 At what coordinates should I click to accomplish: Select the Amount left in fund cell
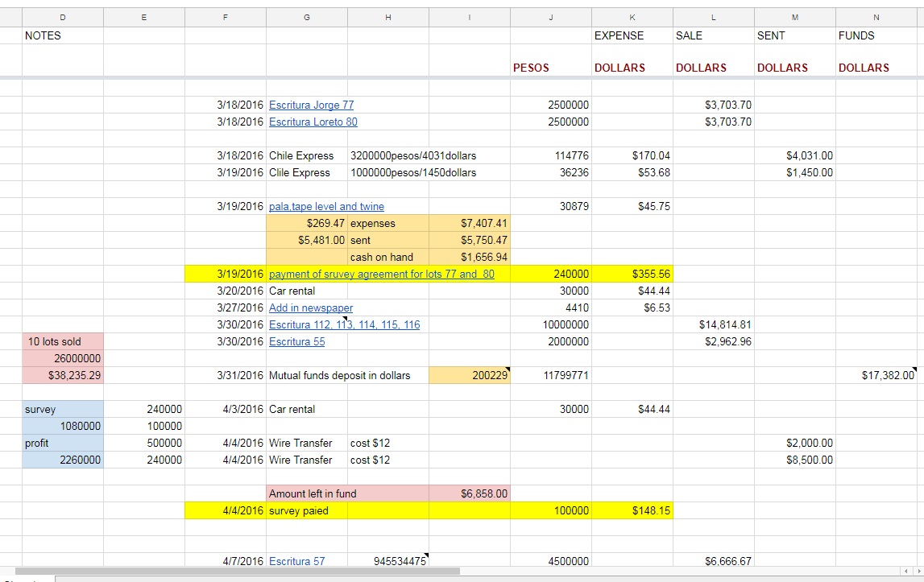click(x=347, y=493)
